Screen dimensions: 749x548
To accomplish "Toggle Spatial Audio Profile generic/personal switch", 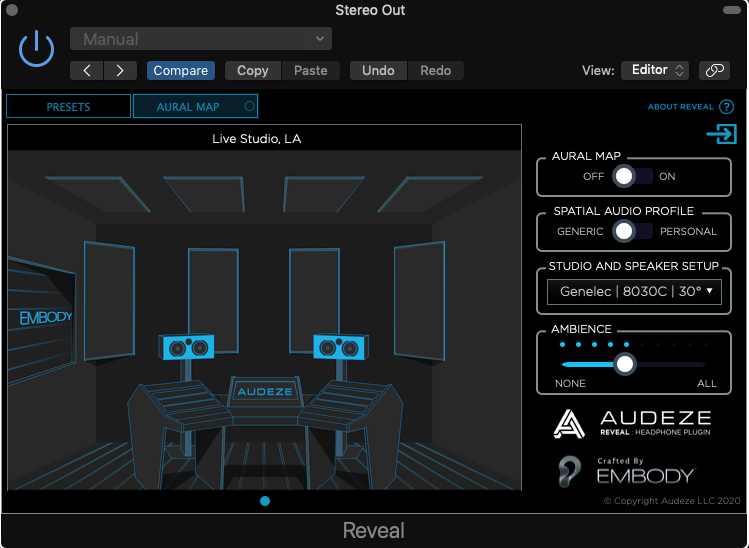I will [632, 231].
